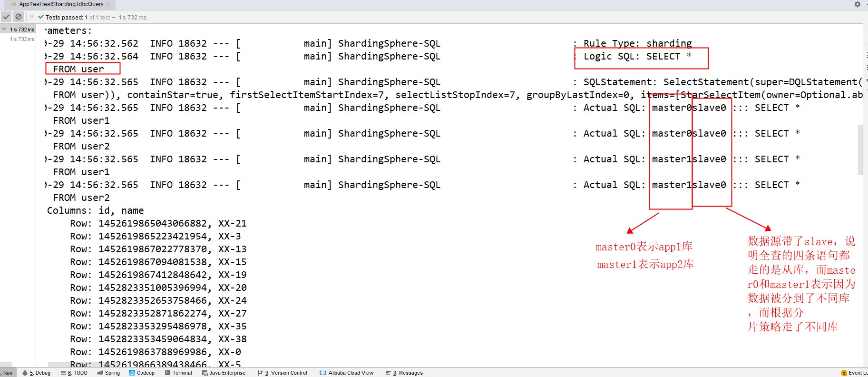Click the 'Columns: id, name' output line
This screenshot has height=377, width=868.
(x=95, y=210)
